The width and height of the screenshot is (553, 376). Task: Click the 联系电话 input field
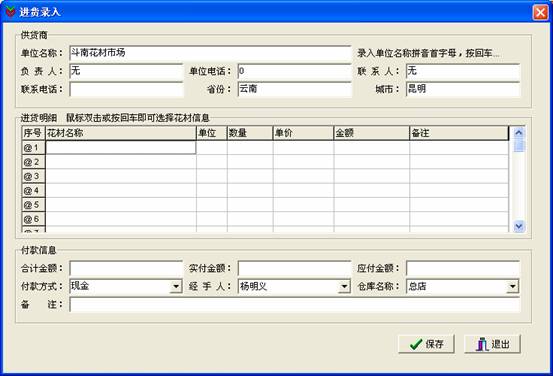[x=126, y=90]
